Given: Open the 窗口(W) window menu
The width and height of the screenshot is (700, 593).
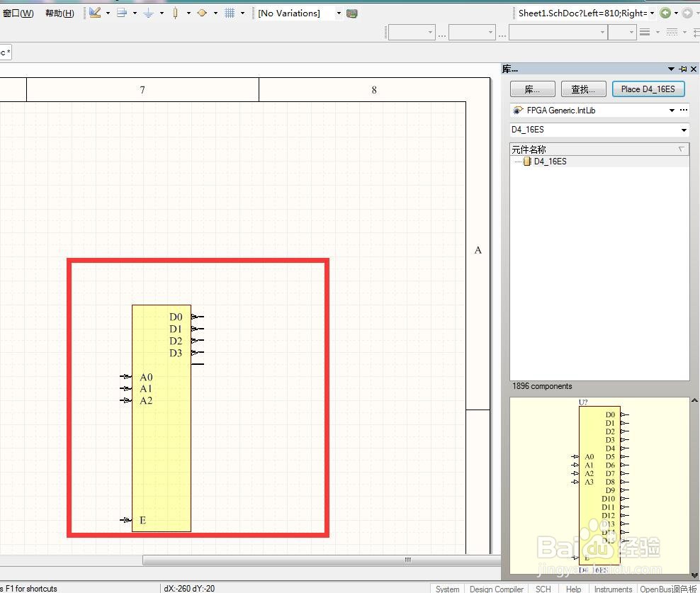Looking at the screenshot, I should [18, 13].
